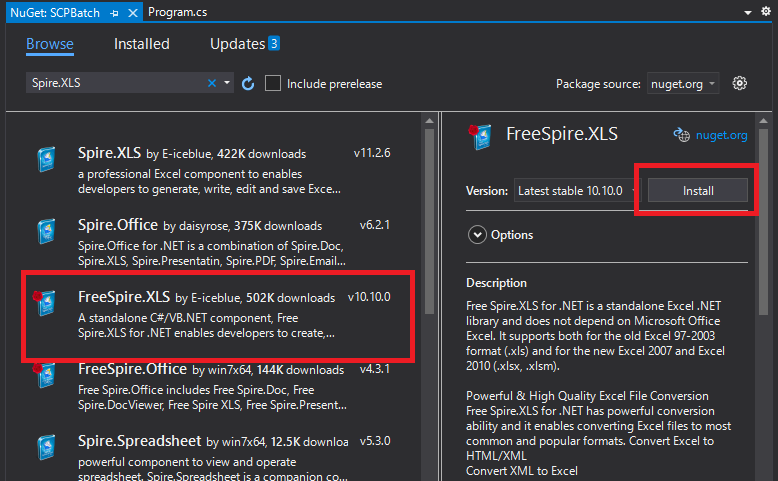Click the details pane scroll up arrow

click(x=764, y=121)
